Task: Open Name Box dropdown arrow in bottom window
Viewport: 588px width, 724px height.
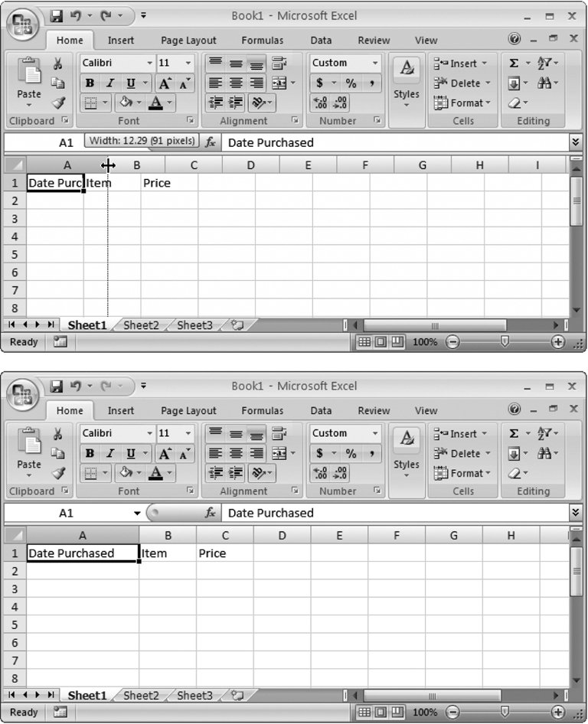Action: pos(137,513)
